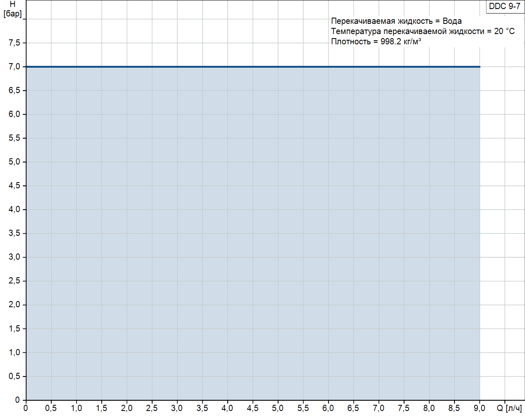The image size is (525, 420).
Task: Click the 9,0 tick label on the Q axis
Action: coord(479,408)
